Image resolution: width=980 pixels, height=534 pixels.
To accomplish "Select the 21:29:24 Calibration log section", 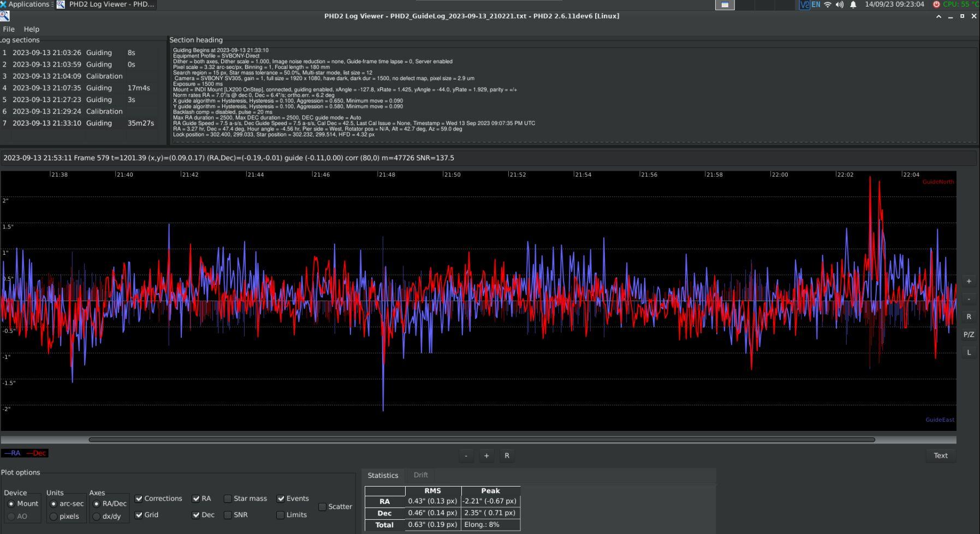I will 82,111.
